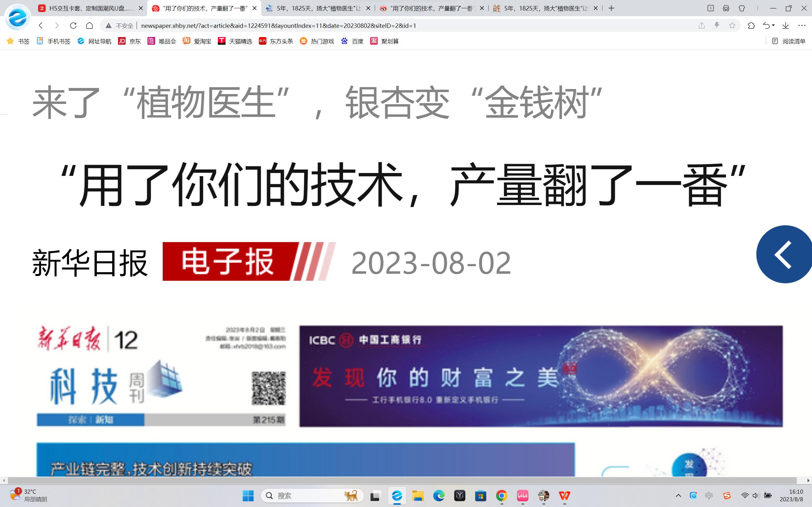Image resolution: width=812 pixels, height=507 pixels.
Task: Open the three-dot browser menu
Action: coord(802,25)
